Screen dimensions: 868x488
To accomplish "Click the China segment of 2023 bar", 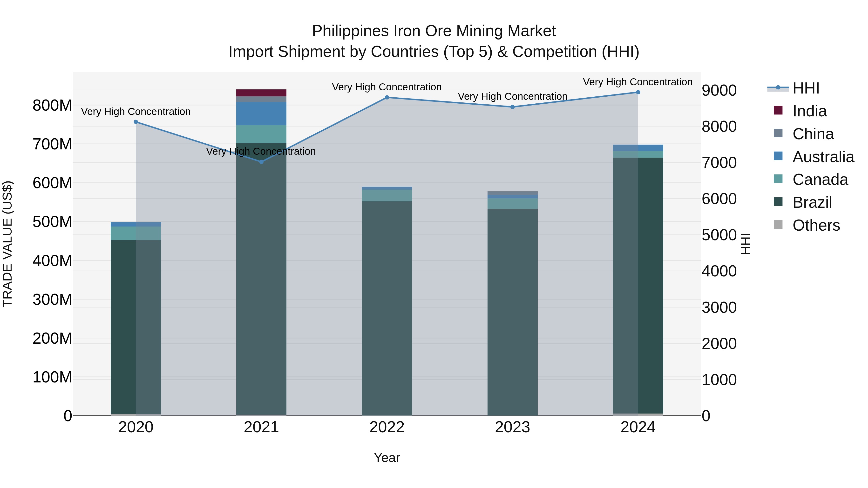I will (x=513, y=193).
